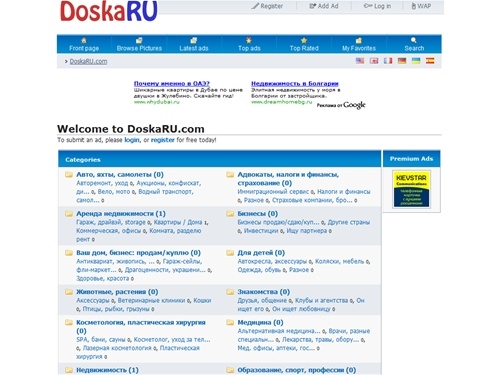This screenshot has height=375, width=500.
Task: Open subcategory Иммиграционный сервис
Action: coord(273,192)
